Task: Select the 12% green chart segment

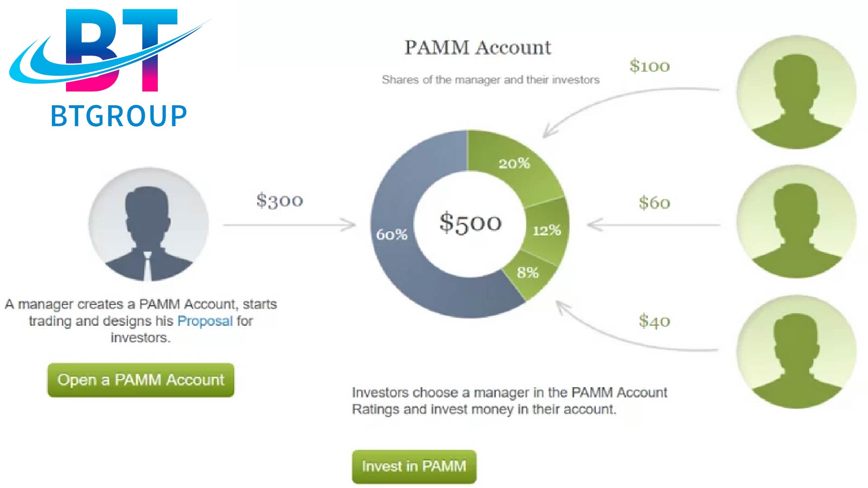Action: pyautogui.click(x=547, y=231)
